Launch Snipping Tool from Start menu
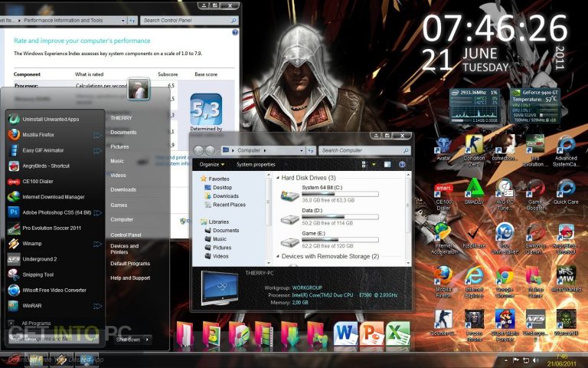This screenshot has height=368, width=588. click(x=54, y=274)
